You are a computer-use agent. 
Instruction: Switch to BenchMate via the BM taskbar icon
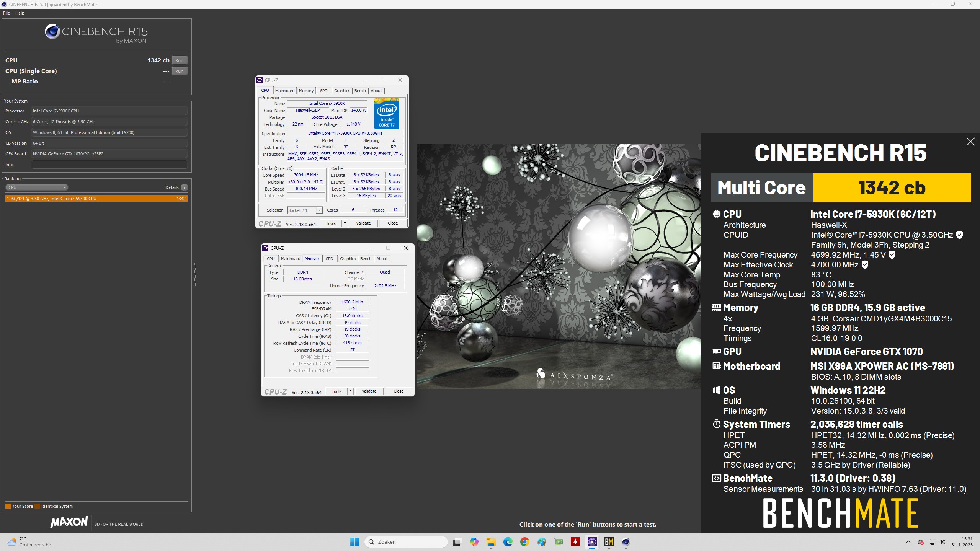pos(609,542)
